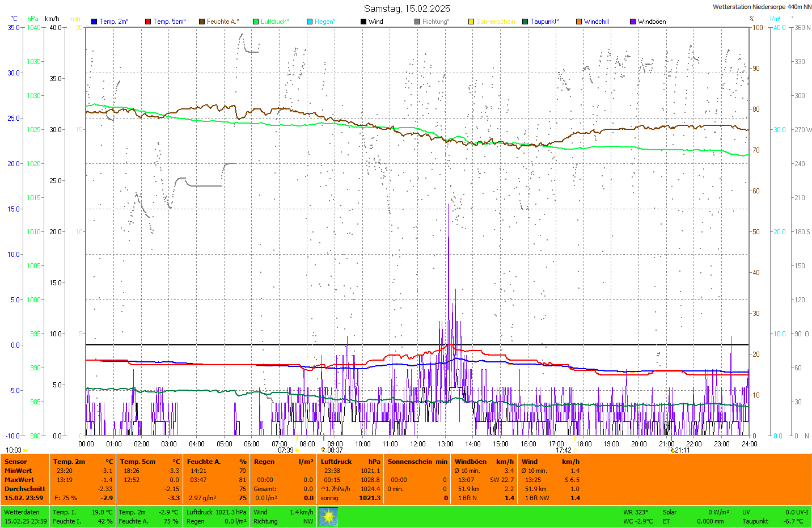Click the red Temp. 5cm legend square
The image size is (812, 528).
148,22
